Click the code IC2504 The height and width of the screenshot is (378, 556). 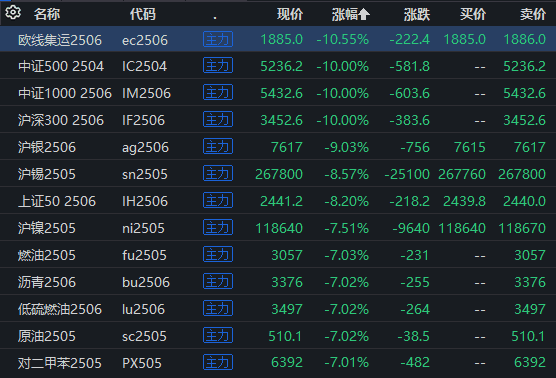pyautogui.click(x=144, y=66)
